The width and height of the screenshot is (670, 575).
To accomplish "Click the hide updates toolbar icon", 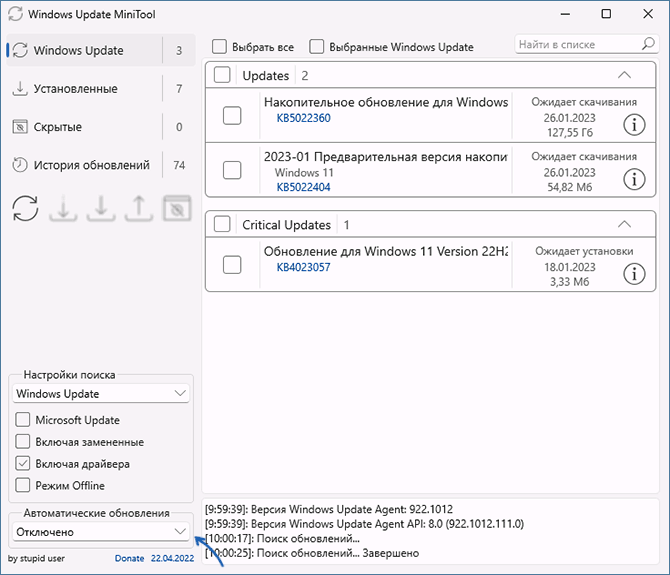I will tap(177, 208).
